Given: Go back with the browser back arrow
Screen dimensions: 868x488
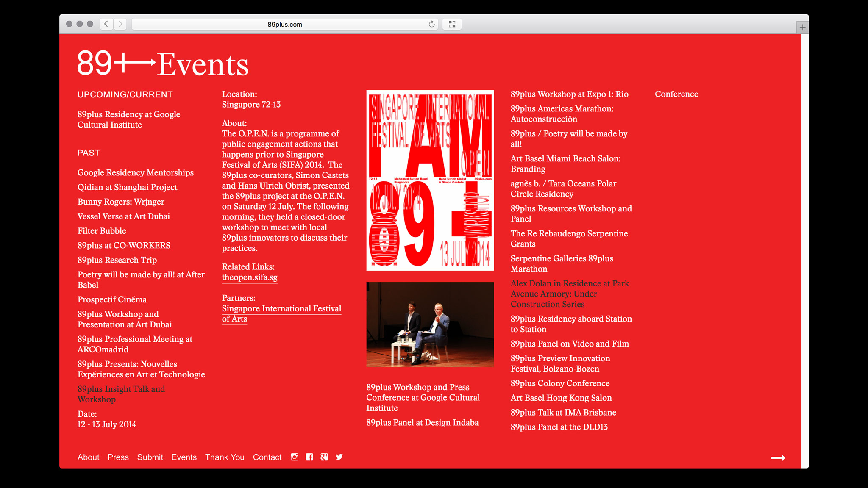Looking at the screenshot, I should pyautogui.click(x=106, y=24).
